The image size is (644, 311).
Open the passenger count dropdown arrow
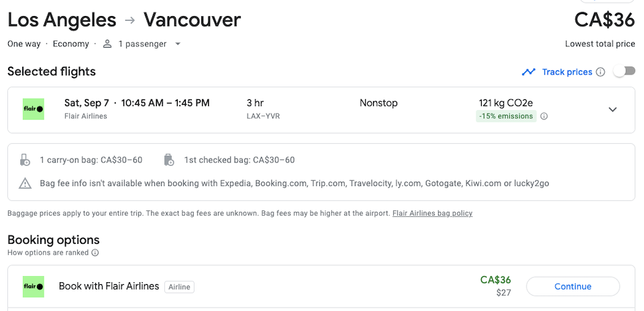point(177,44)
